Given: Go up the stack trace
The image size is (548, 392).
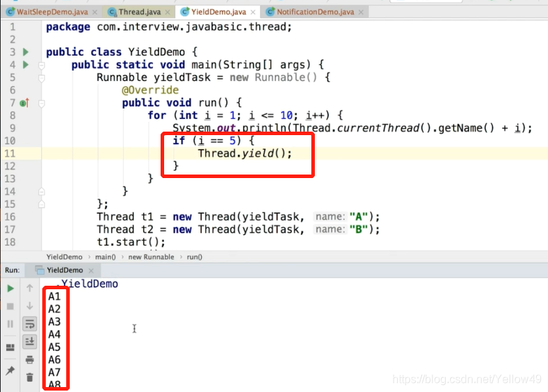Looking at the screenshot, I should 30,288.
